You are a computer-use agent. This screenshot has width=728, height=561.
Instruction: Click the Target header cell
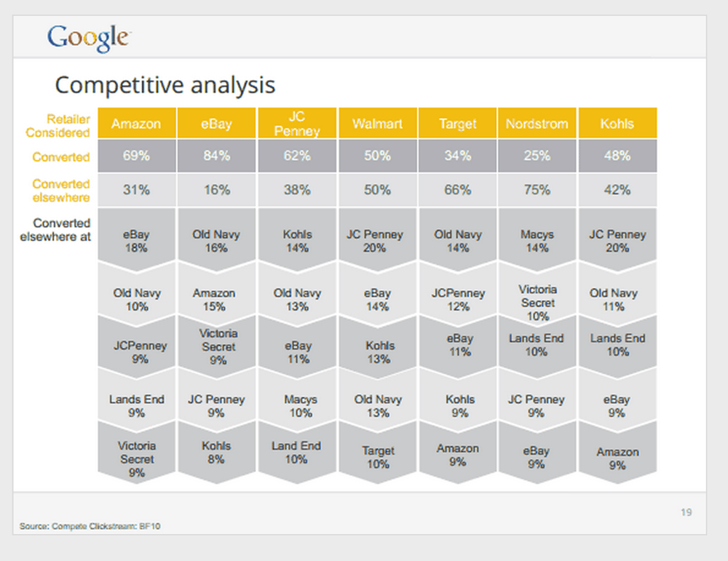click(457, 124)
